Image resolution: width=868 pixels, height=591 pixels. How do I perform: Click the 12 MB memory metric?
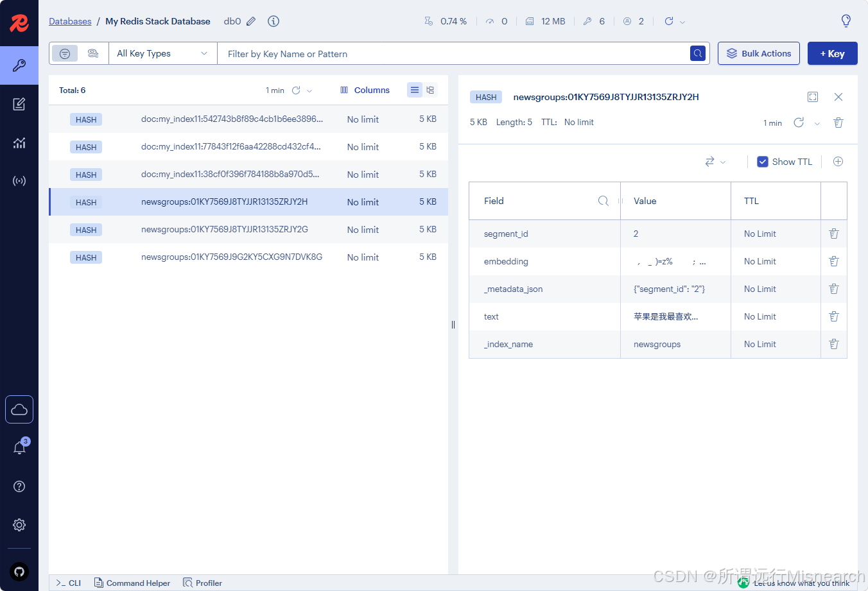546,21
